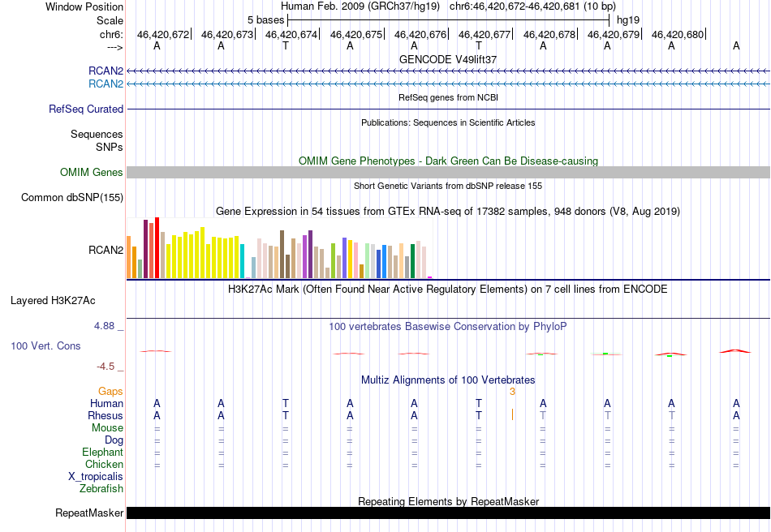Click the -4.5 conservation scale minimum
Viewport: 771px width, 532px height.
[106, 366]
